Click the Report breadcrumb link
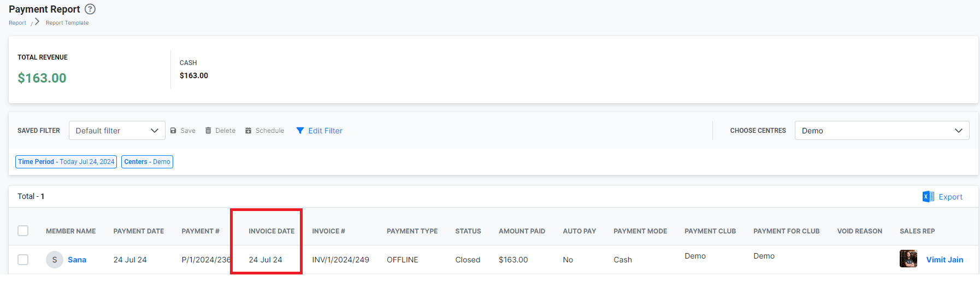Viewport: 980px width, 281px height. [17, 23]
